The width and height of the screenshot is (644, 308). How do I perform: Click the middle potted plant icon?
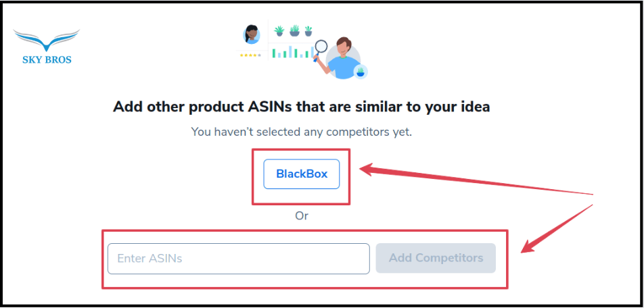pos(294,31)
